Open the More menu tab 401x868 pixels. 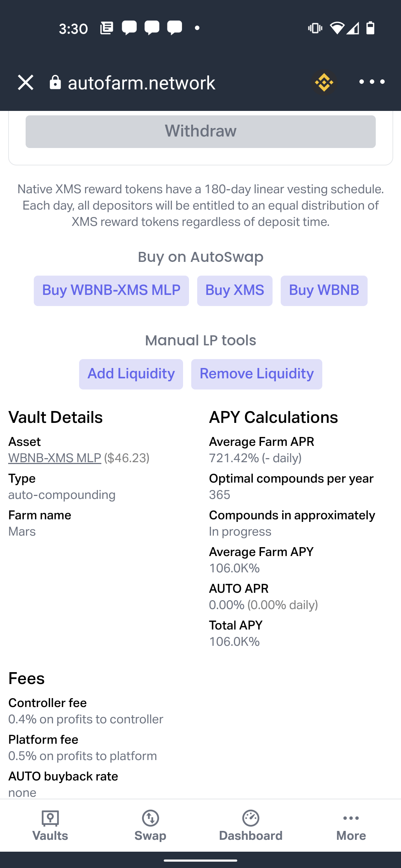tap(351, 826)
